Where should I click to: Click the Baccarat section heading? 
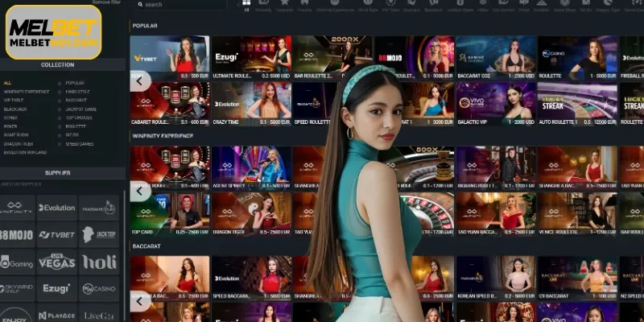147,246
